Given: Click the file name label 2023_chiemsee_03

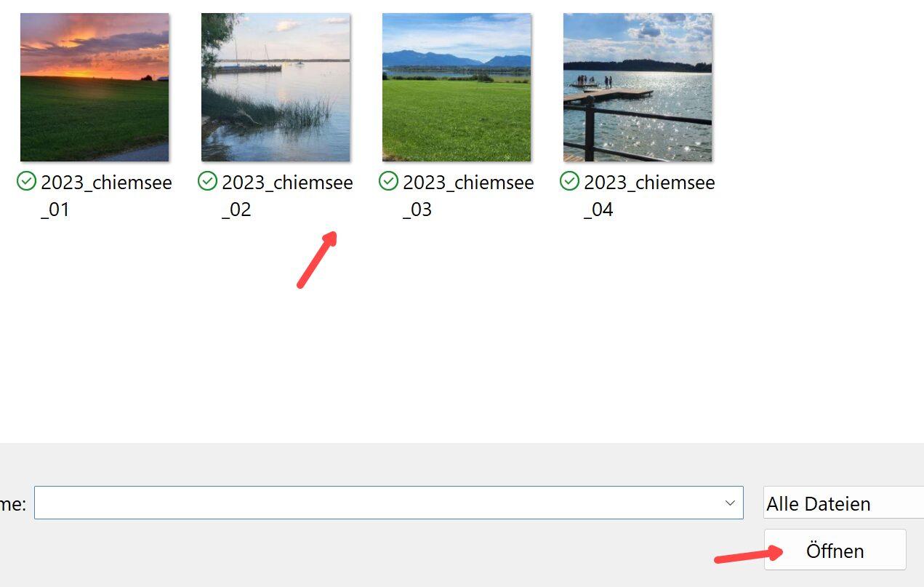Looking at the screenshot, I should pos(468,196).
